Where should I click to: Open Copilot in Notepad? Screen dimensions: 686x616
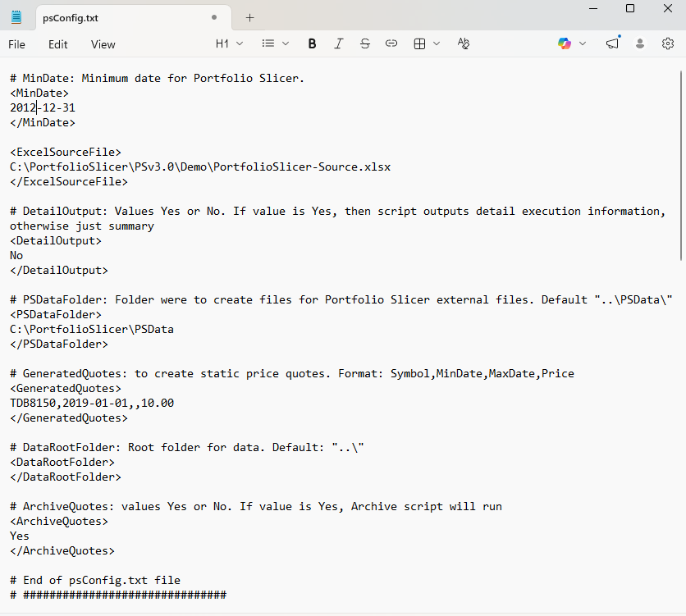565,43
